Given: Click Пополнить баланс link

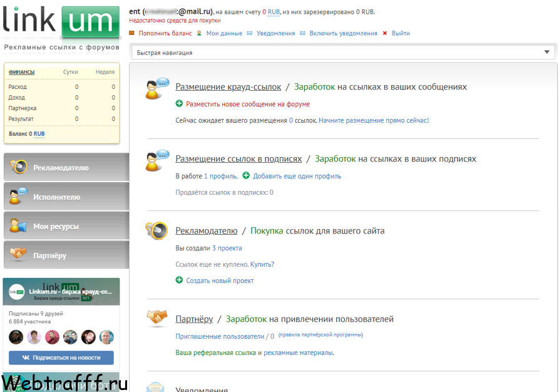Looking at the screenshot, I should click(165, 33).
